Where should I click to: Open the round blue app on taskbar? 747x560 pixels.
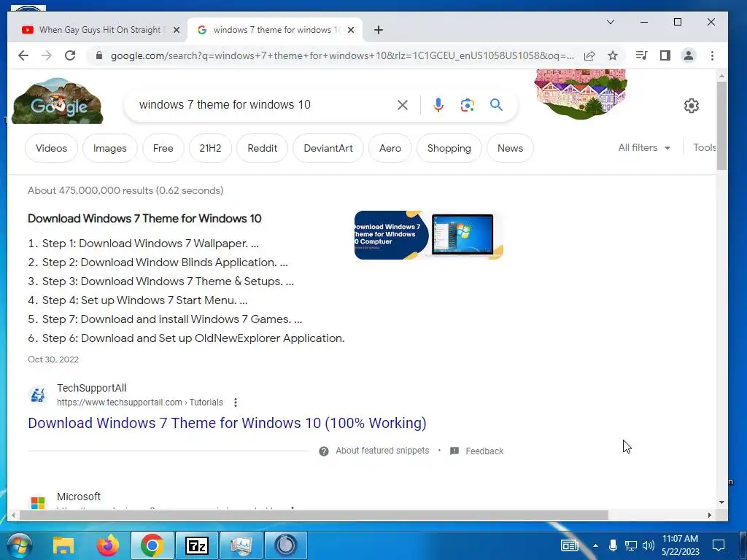click(x=285, y=545)
